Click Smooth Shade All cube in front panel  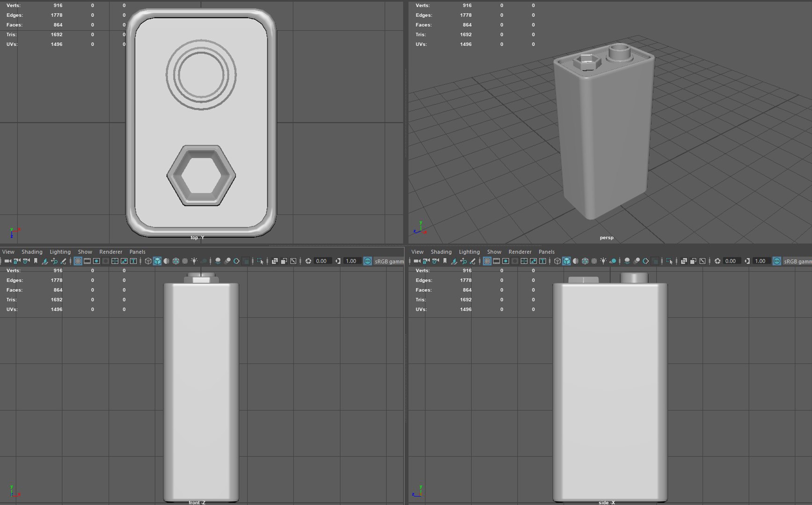click(x=157, y=261)
